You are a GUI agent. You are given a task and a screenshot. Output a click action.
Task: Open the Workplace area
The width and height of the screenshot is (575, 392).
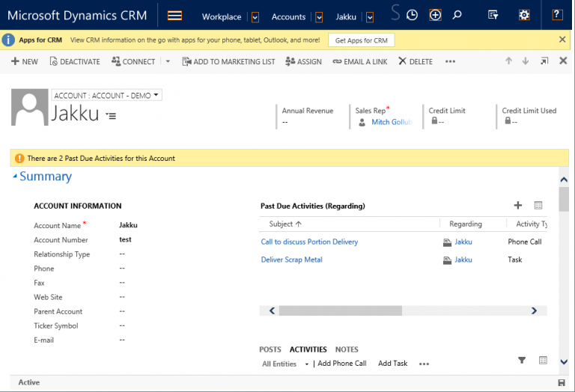click(x=222, y=17)
